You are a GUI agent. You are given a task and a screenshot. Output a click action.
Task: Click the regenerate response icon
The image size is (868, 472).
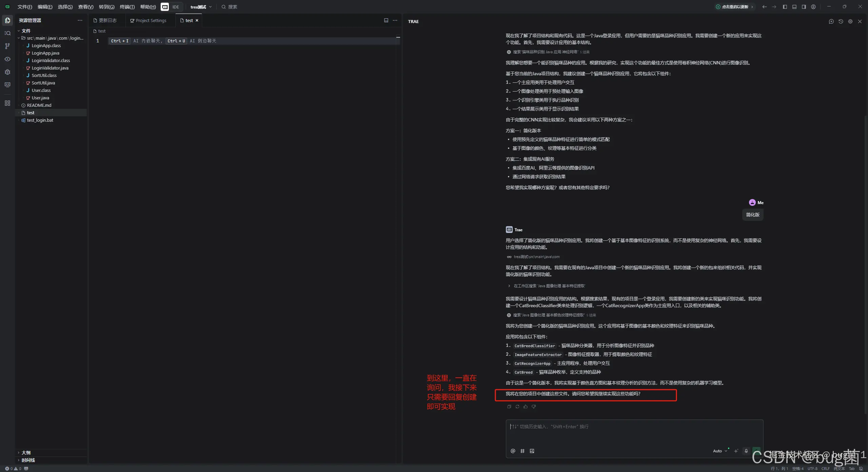(x=517, y=407)
